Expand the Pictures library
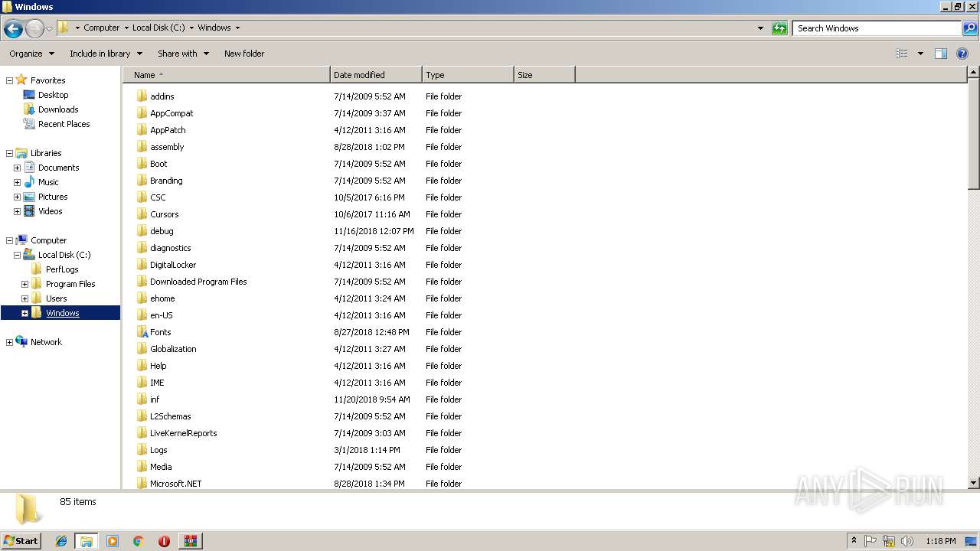The width and height of the screenshot is (980, 551). point(17,197)
